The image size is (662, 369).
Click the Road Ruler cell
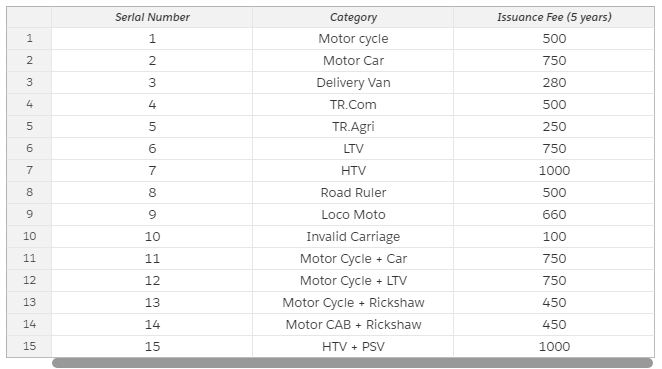point(353,193)
